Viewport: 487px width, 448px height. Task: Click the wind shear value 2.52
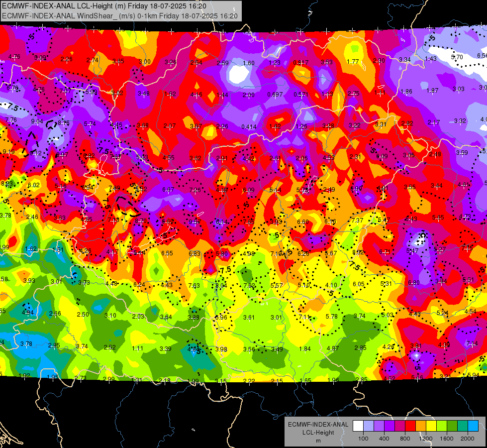click(109, 347)
